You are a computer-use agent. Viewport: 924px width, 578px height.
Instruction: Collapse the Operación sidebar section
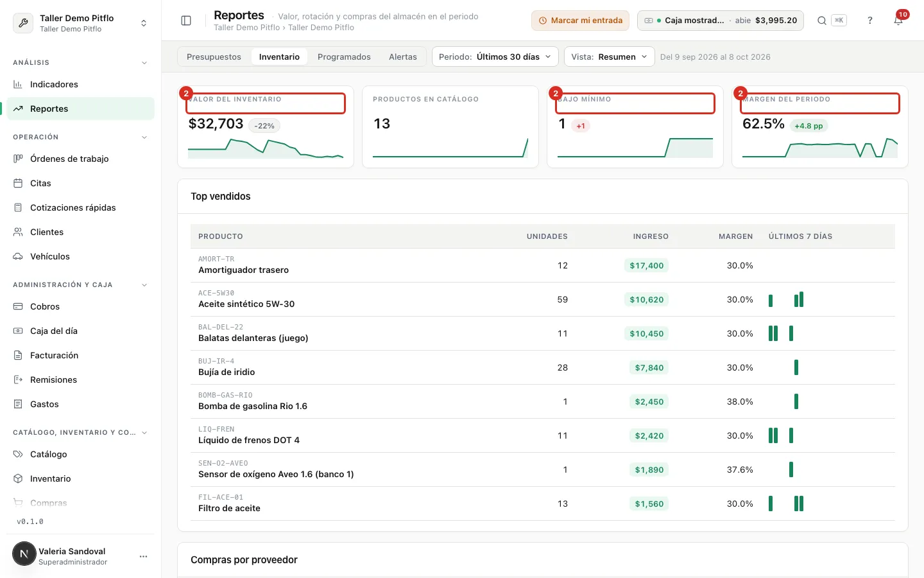144,137
